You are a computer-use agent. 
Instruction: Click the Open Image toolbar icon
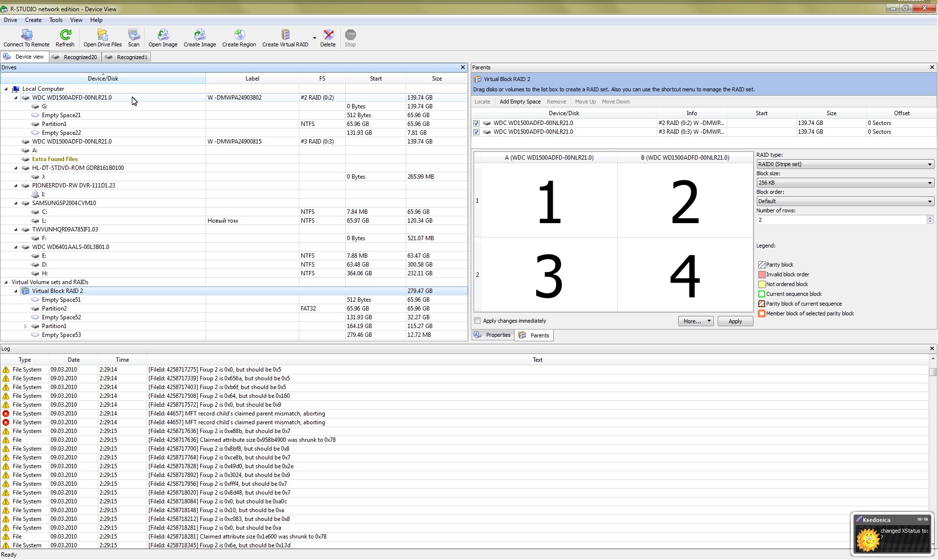tap(163, 35)
